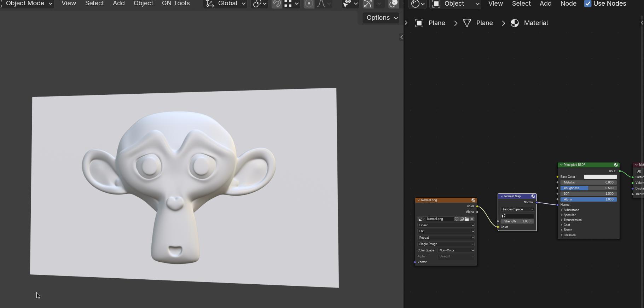Toggle the viewport overlays icon

click(393, 4)
